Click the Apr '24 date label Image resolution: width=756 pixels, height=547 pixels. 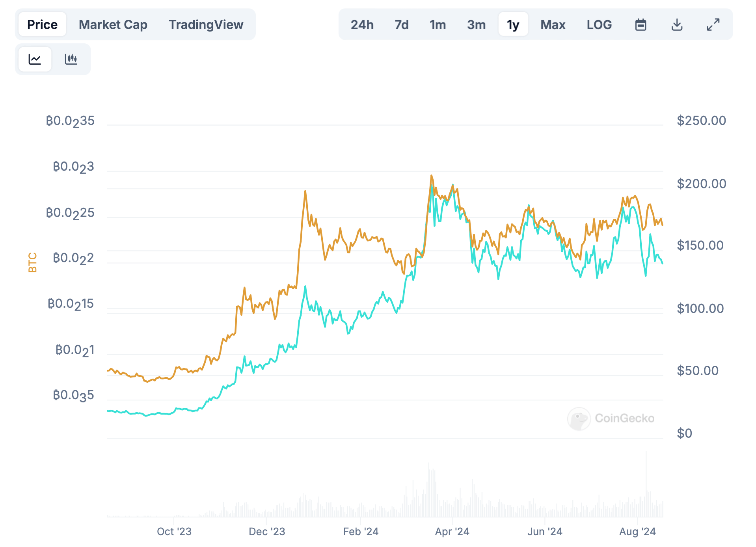[x=452, y=532]
